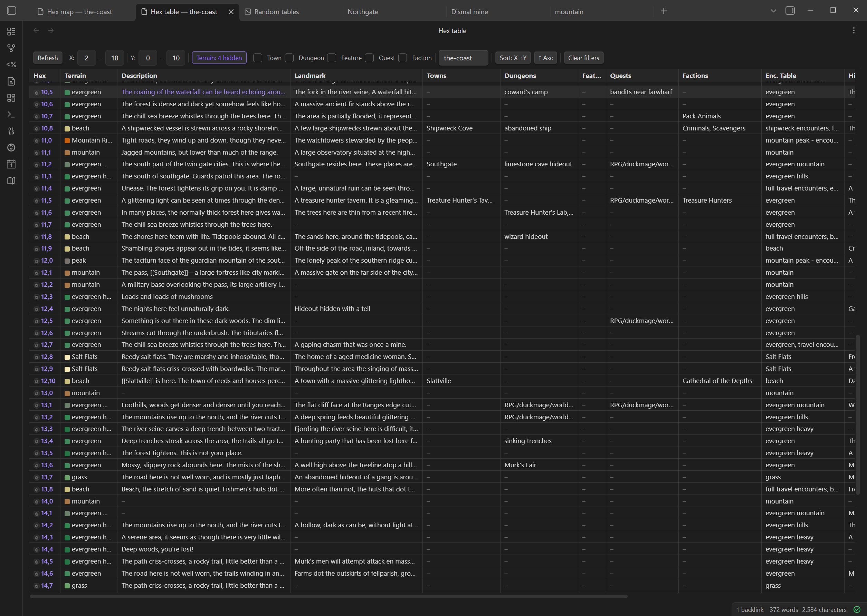Image resolution: width=867 pixels, height=616 pixels.
Task: Tick the Quest filter checkbox
Action: click(x=369, y=58)
